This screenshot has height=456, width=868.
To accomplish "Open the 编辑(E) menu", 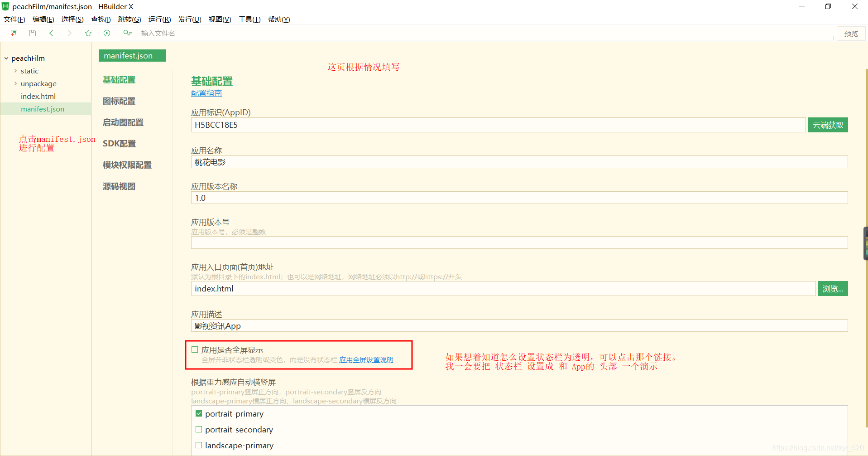I will [43, 19].
